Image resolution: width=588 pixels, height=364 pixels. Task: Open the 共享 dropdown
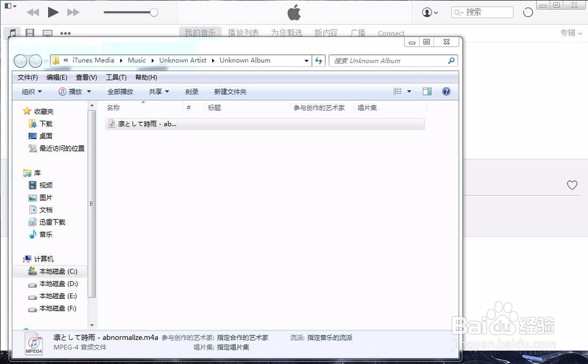point(159,92)
